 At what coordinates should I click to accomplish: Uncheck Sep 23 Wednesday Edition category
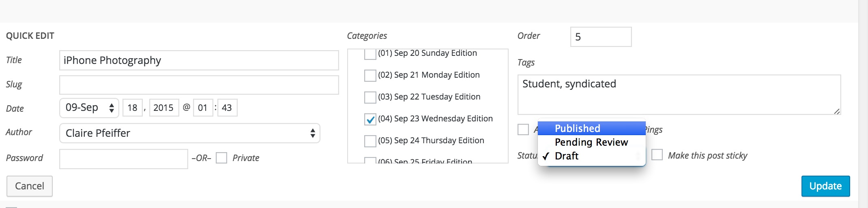tap(370, 119)
